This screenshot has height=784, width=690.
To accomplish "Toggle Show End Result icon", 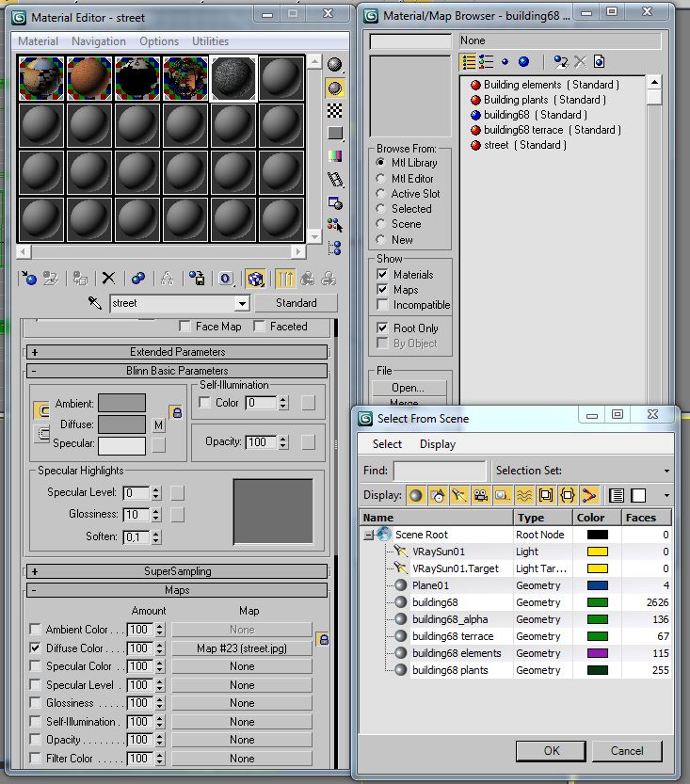I will [285, 278].
